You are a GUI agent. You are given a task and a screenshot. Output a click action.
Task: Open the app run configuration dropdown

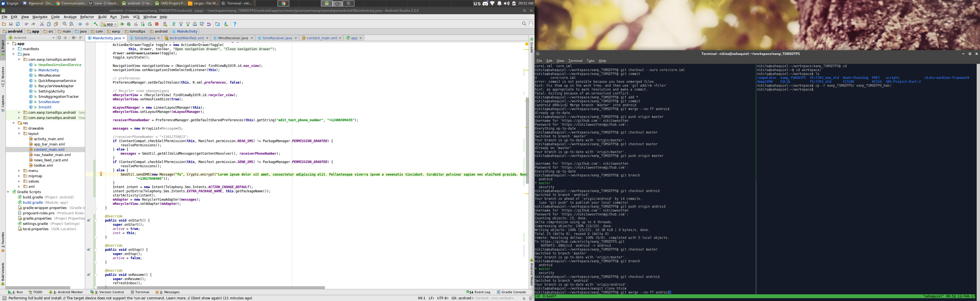109,24
